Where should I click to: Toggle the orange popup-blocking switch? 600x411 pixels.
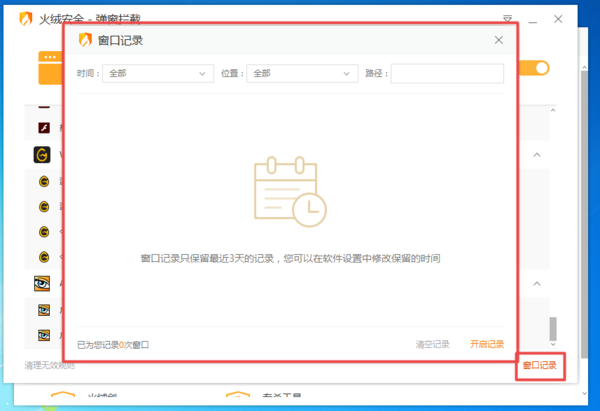click(x=538, y=68)
